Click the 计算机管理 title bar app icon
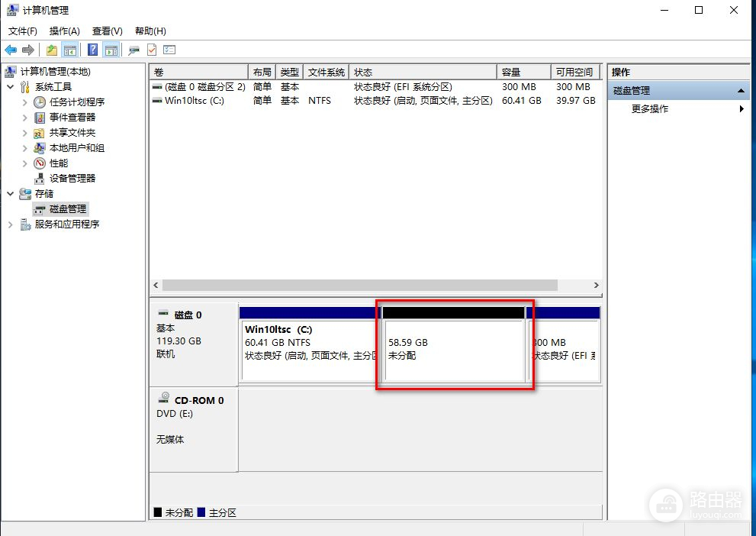The height and width of the screenshot is (536, 756). pyautogui.click(x=12, y=10)
